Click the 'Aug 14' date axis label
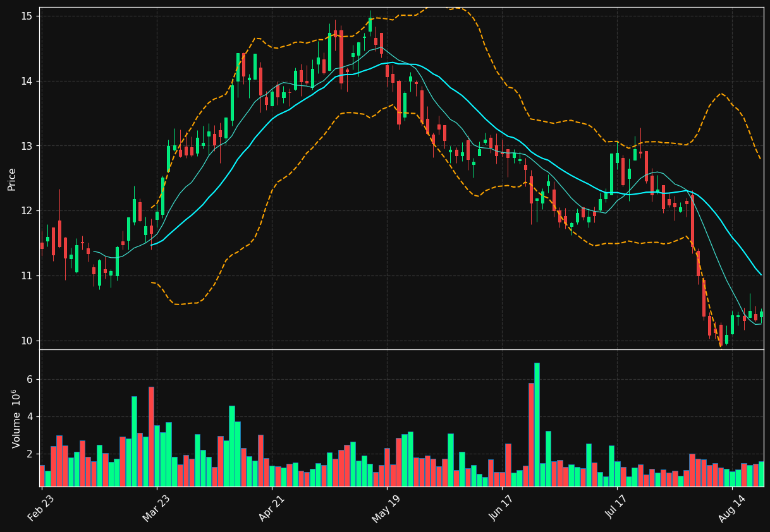The height and width of the screenshot is (532, 770). tap(731, 508)
